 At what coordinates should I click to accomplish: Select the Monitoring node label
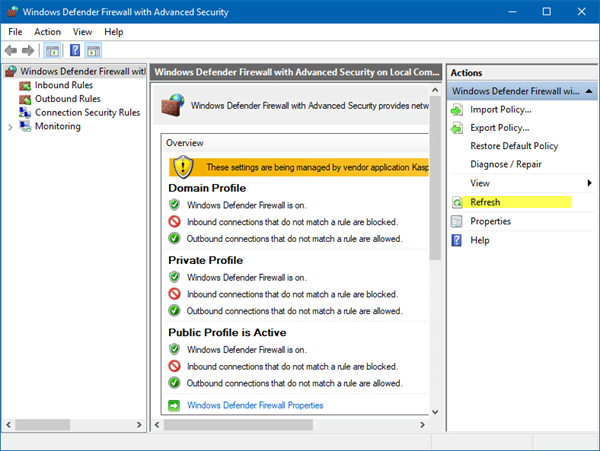58,126
